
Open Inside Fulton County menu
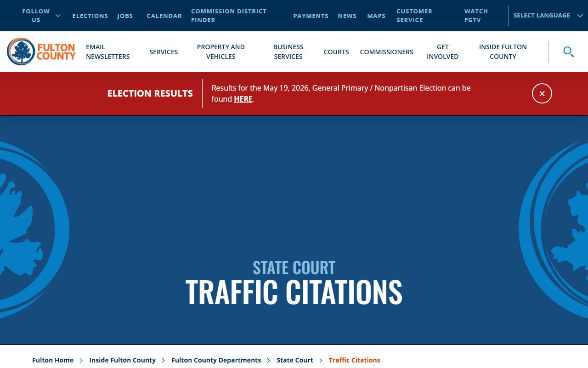[x=503, y=52]
